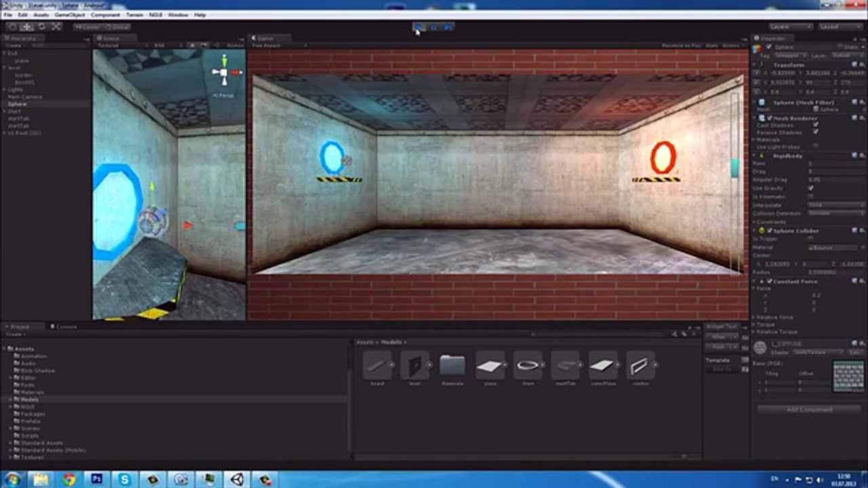Toggle the Use Light Probes checkbox
This screenshot has width=868, height=488.
tap(815, 146)
